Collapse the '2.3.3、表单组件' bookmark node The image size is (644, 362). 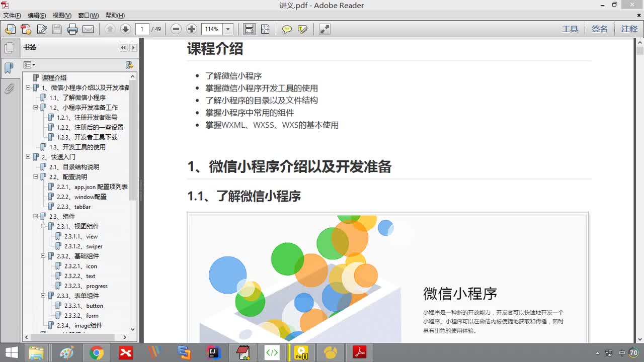click(43, 296)
